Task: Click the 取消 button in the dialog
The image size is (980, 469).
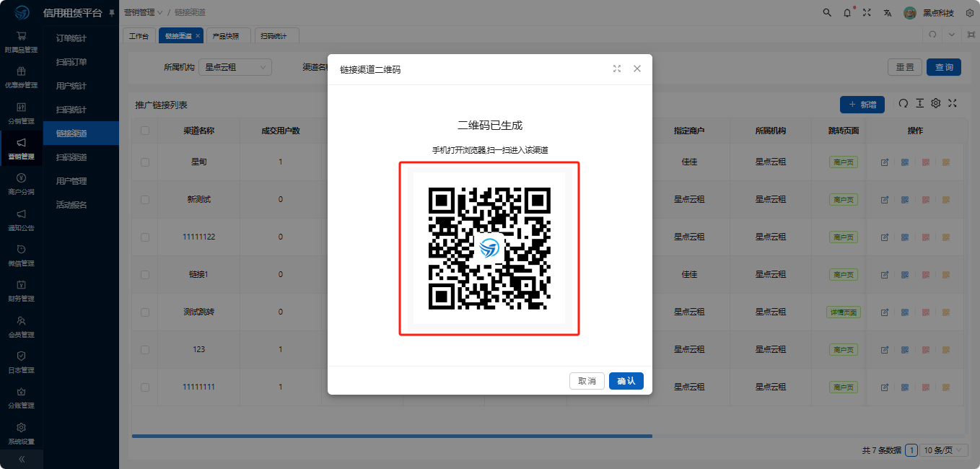Action: pos(587,381)
